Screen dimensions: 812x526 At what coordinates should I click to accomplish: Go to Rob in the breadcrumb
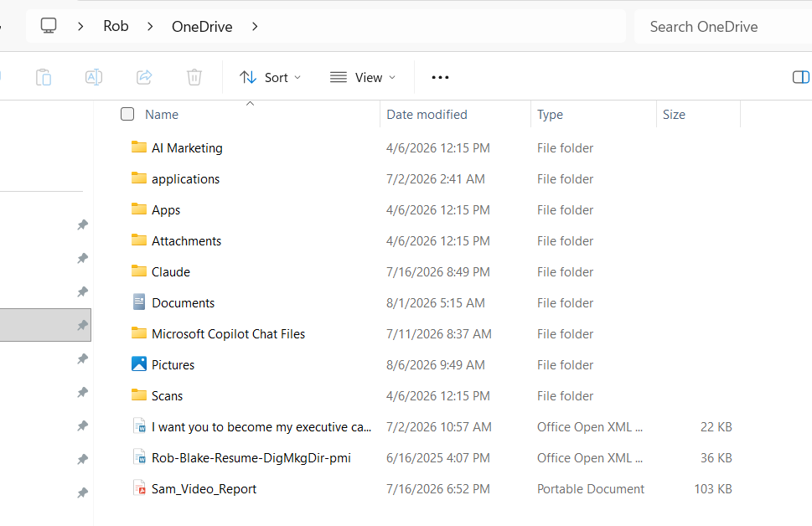point(116,26)
